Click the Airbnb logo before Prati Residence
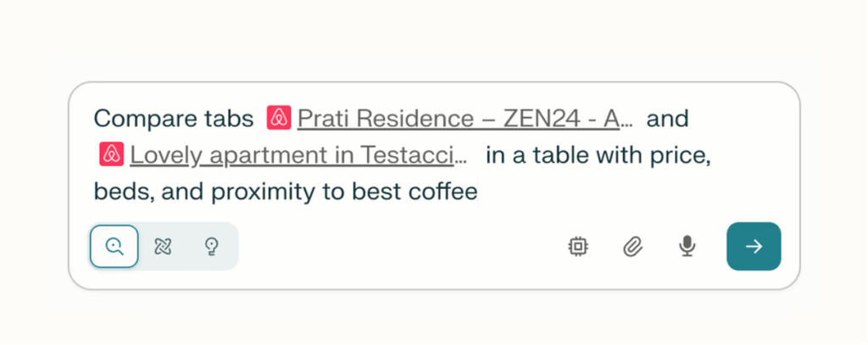This screenshot has height=345, width=868. pyautogui.click(x=279, y=118)
